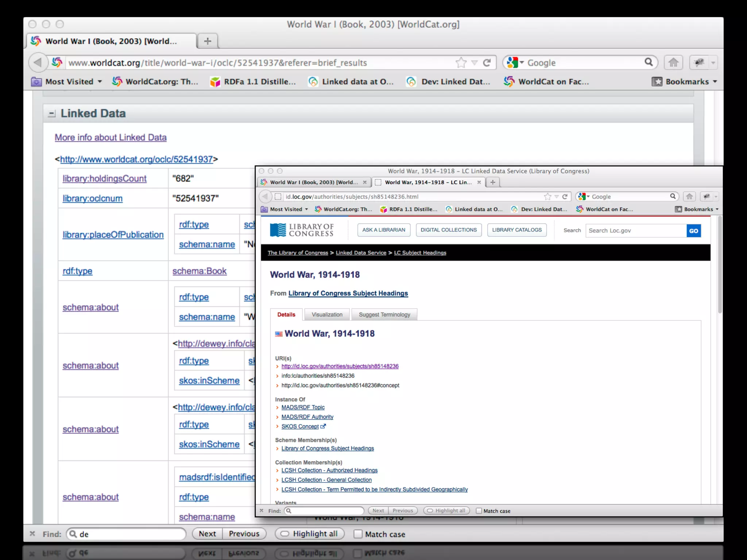Screen dimensions: 747x560
Task: Check Match case in the small window's find bar
Action: point(479,511)
